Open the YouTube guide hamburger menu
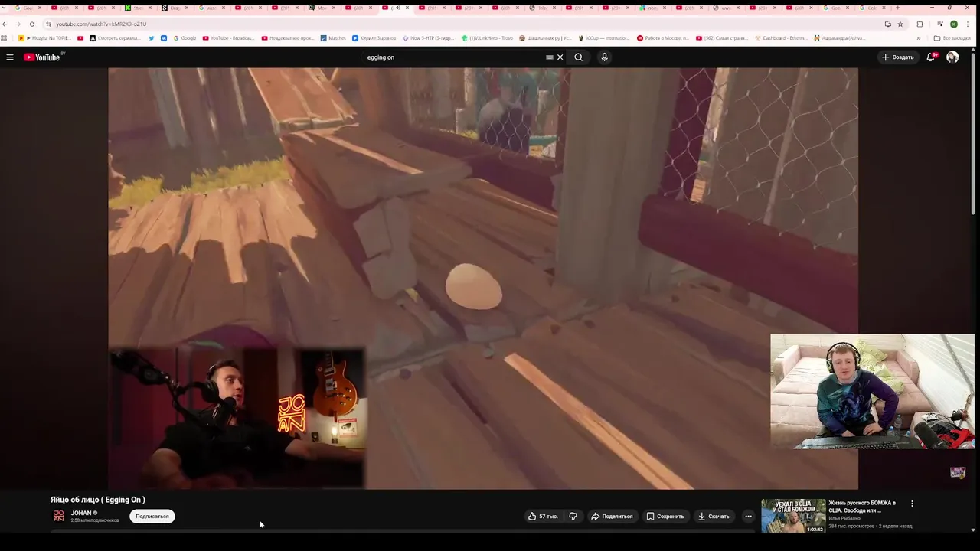This screenshot has width=980, height=551. tap(10, 57)
